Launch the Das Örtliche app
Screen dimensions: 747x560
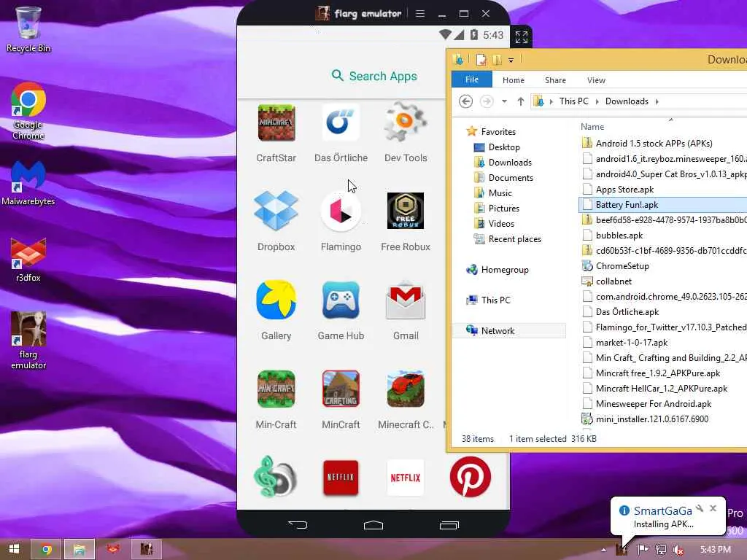click(x=341, y=123)
